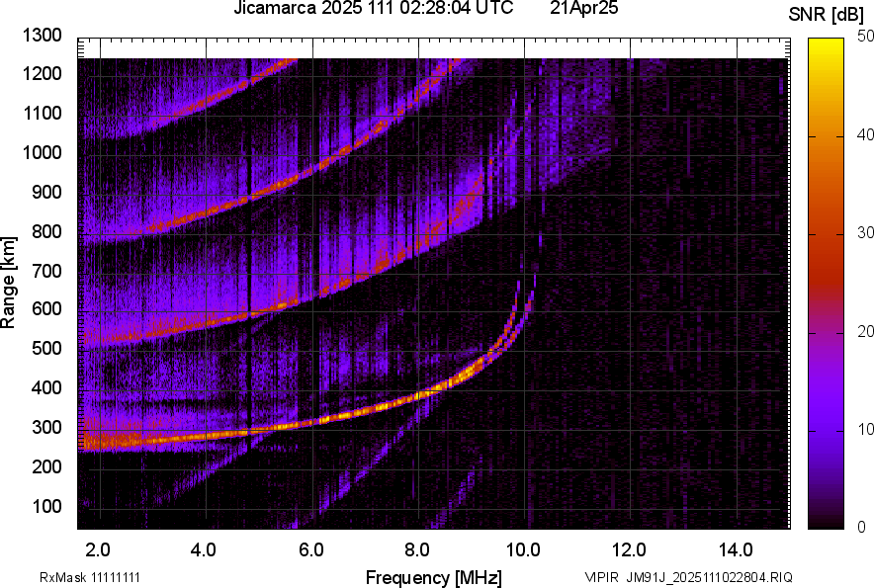Viewport: 874px width, 588px height.
Task: Click the bright first-hop trace at 8 MHz
Action: tap(418, 396)
